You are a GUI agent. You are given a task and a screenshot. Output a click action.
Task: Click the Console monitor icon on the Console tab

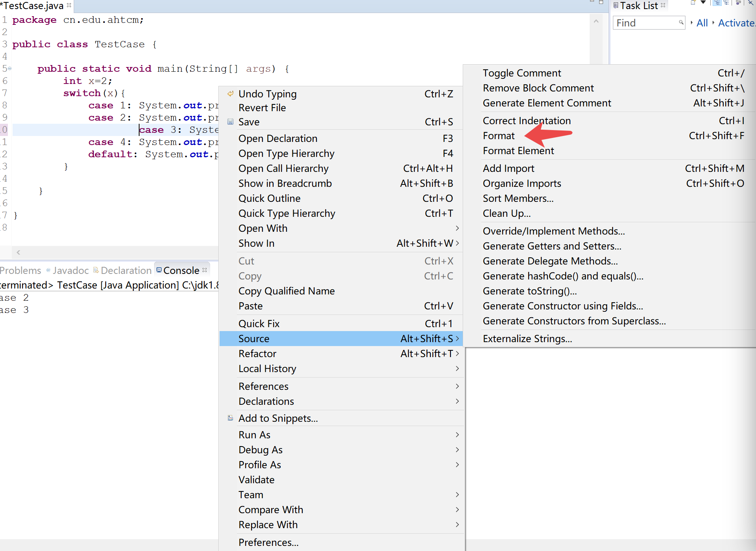click(x=159, y=270)
